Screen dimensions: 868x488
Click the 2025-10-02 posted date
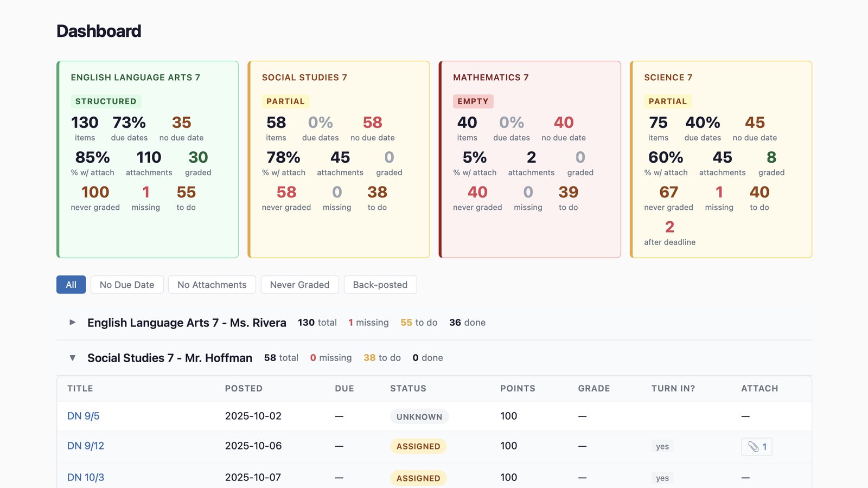253,416
